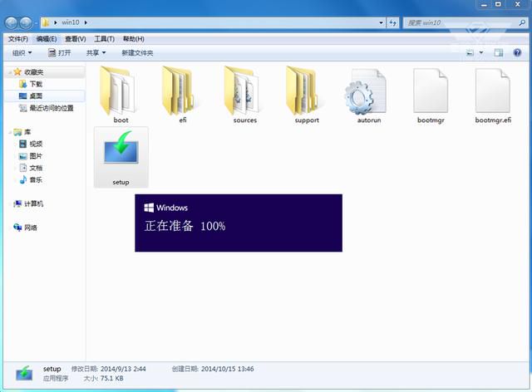The height and width of the screenshot is (392, 532).
Task: Click the 创建日期 2014/10/15 13:46 value
Action: [227, 369]
